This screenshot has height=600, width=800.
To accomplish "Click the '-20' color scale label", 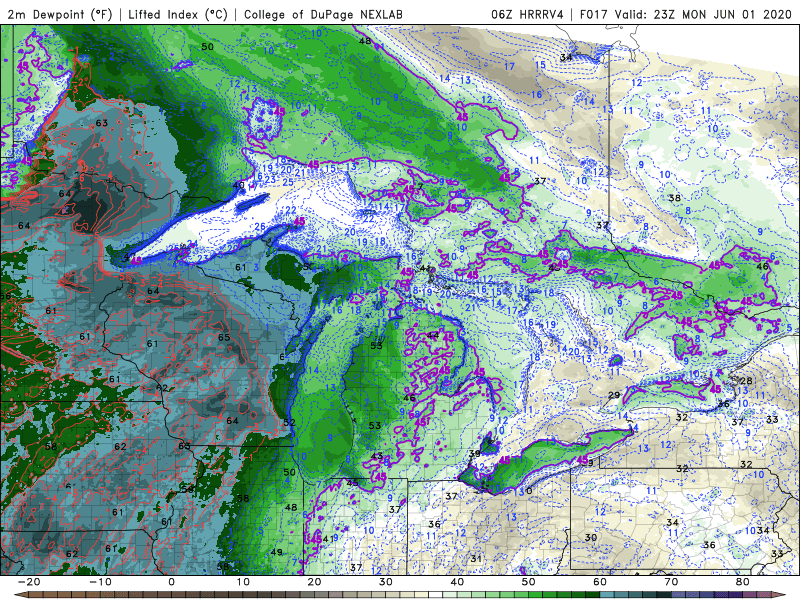I will coord(29,582).
